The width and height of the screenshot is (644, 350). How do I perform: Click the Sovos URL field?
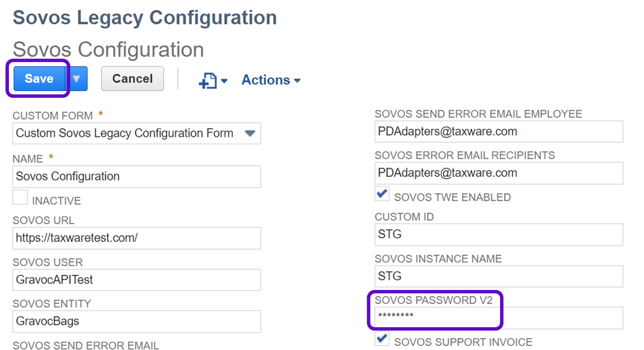pos(136,238)
